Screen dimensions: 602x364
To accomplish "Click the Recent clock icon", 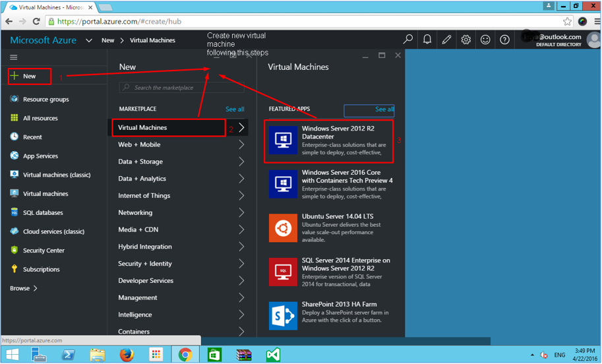I will [15, 136].
